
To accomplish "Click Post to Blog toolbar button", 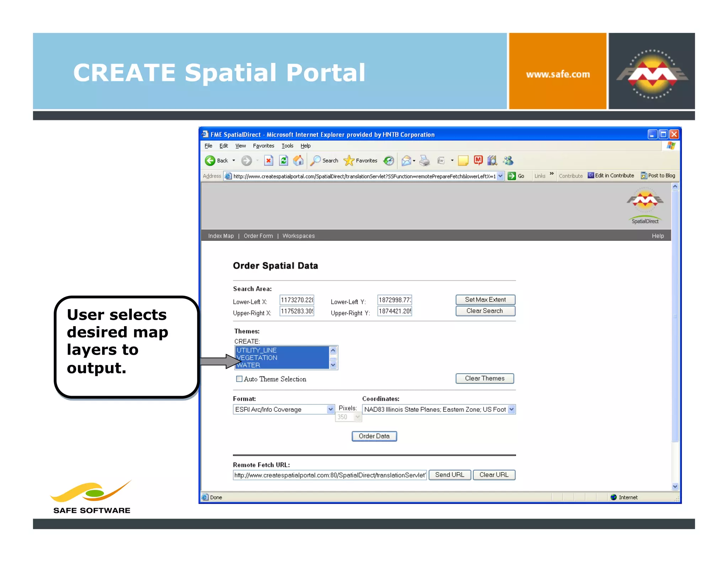I will pyautogui.click(x=658, y=175).
